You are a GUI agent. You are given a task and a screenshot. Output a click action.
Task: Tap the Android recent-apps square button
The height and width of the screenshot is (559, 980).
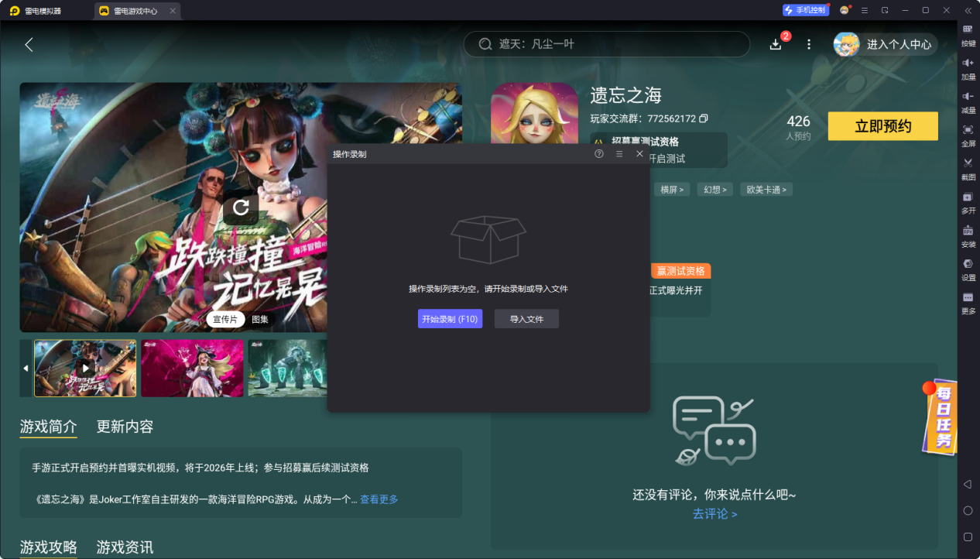tap(968, 537)
